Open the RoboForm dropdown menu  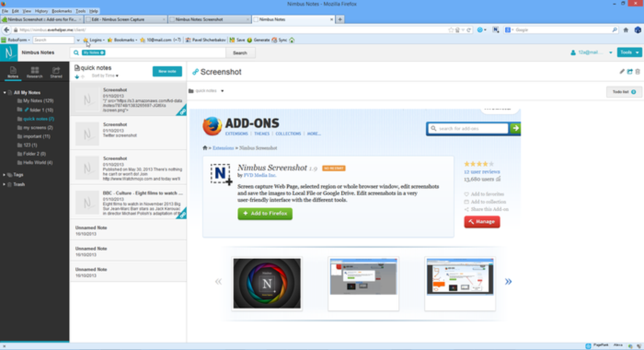click(16, 40)
